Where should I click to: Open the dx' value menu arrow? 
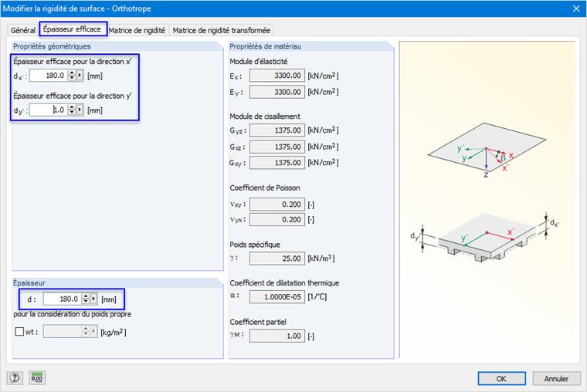(x=80, y=76)
